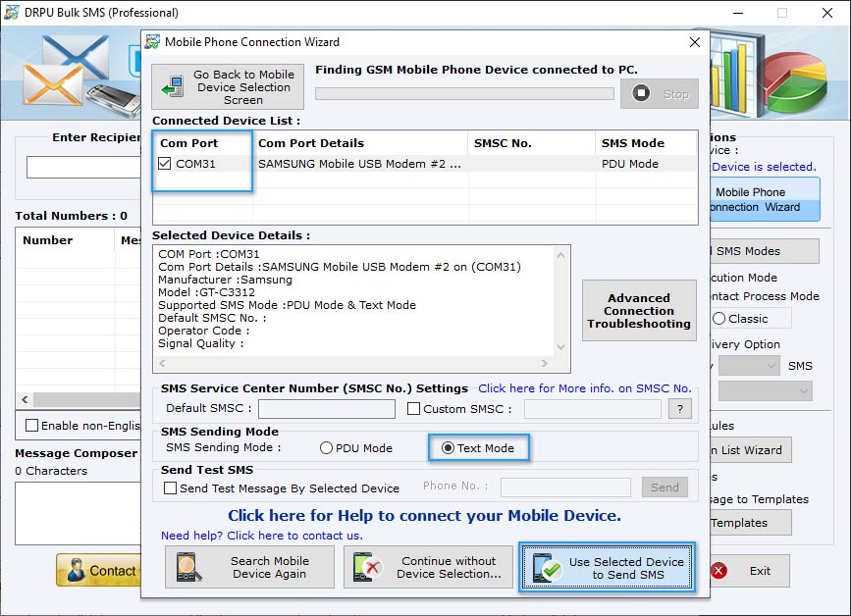
Task: Click the Templates button
Action: coord(751,522)
